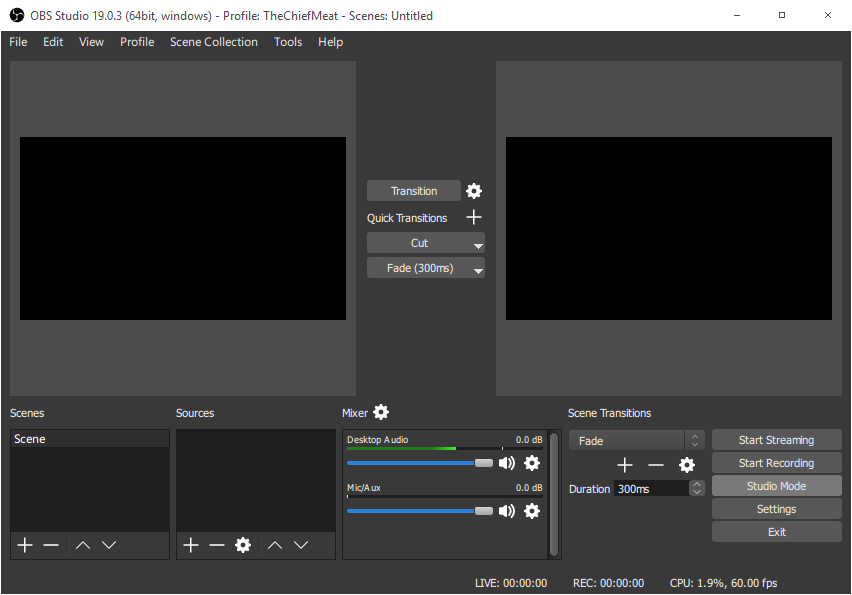Click the Mixer panel vertical scrollbar
This screenshot has width=852, height=595.
pos(554,494)
